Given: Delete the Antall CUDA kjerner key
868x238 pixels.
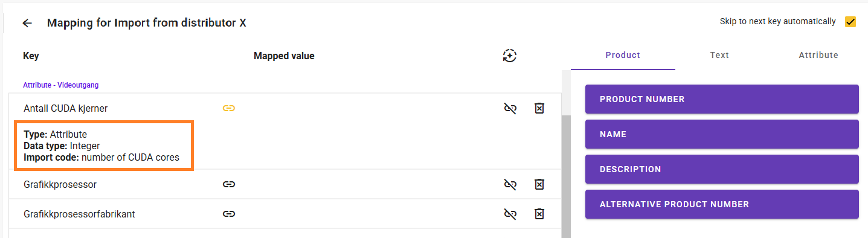Looking at the screenshot, I should (x=539, y=108).
